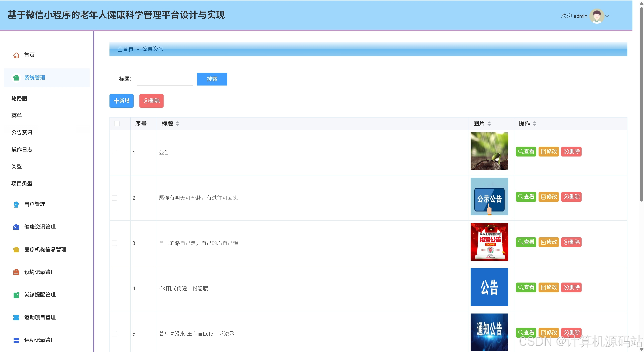Open the 健康资讯管理 envelope icon

point(16,227)
